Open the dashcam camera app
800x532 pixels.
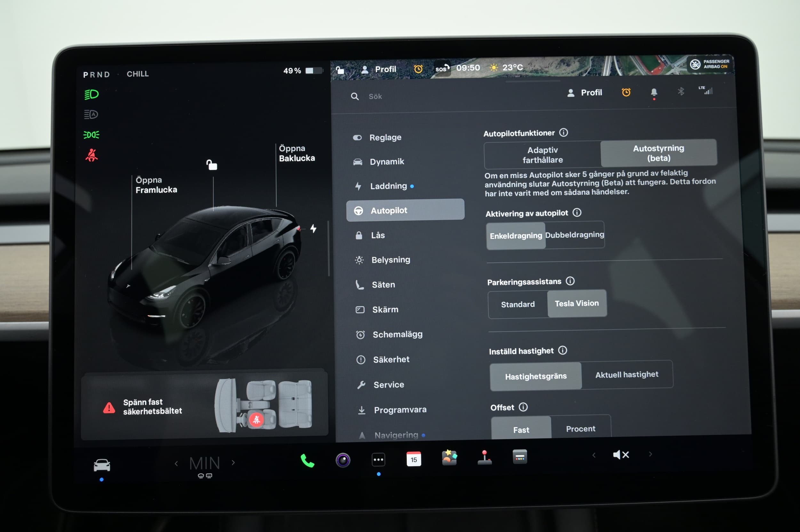[343, 460]
